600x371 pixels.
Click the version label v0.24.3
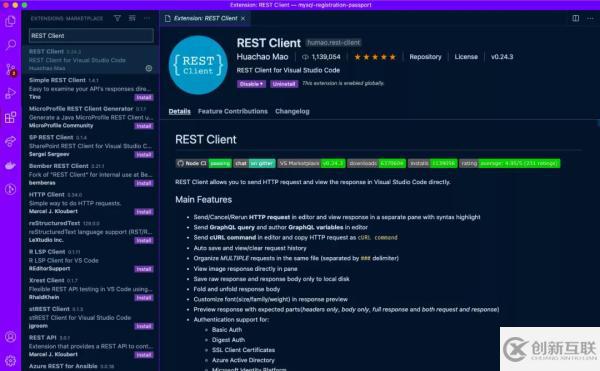[x=502, y=57]
